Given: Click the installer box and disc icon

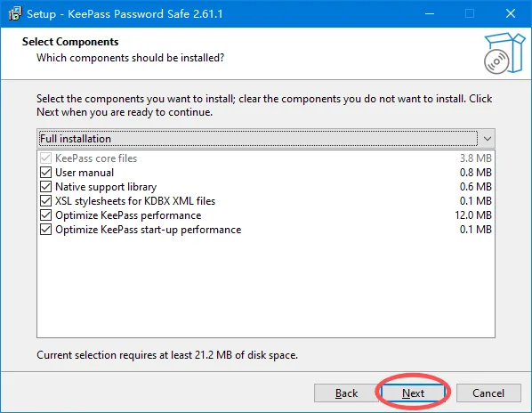Looking at the screenshot, I should coord(504,53).
